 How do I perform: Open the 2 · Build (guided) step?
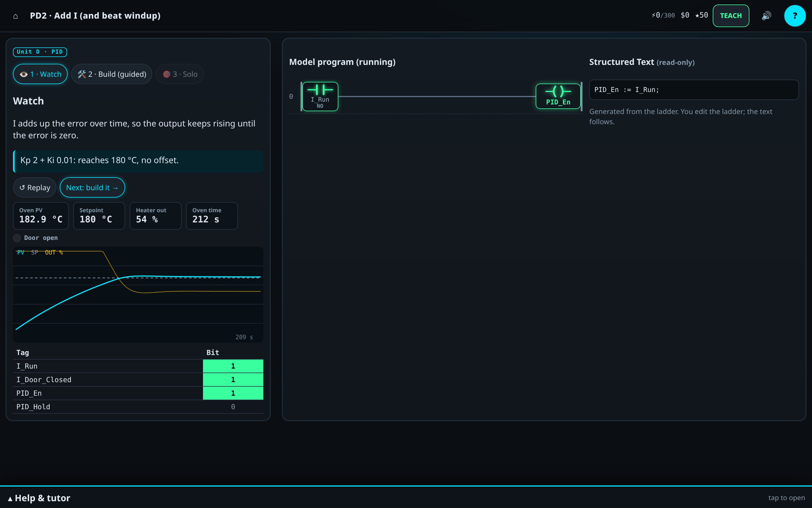tap(112, 74)
